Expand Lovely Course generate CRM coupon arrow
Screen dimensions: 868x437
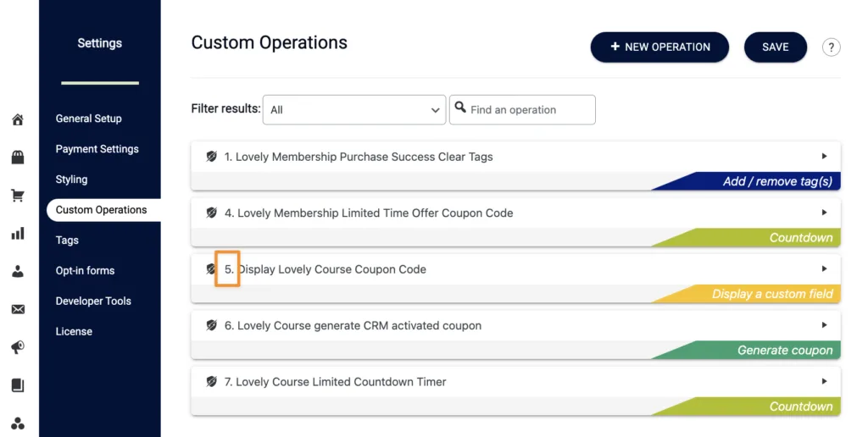(x=824, y=325)
